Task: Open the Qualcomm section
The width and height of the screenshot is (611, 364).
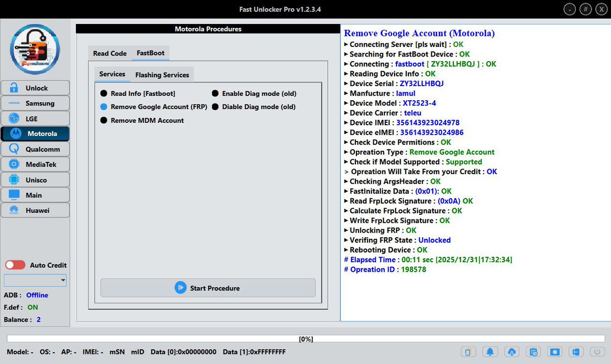Action: [35, 149]
